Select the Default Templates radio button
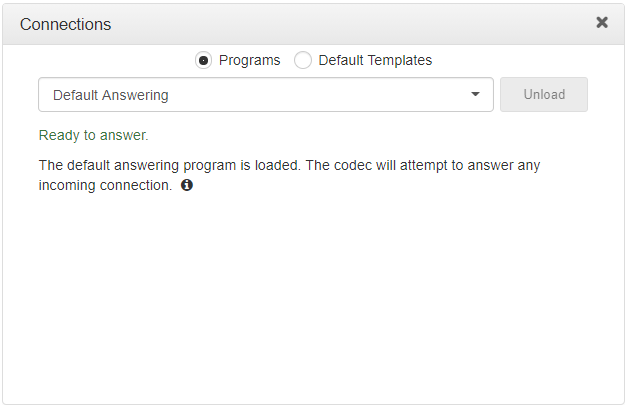Image resolution: width=628 pixels, height=407 pixels. (303, 60)
